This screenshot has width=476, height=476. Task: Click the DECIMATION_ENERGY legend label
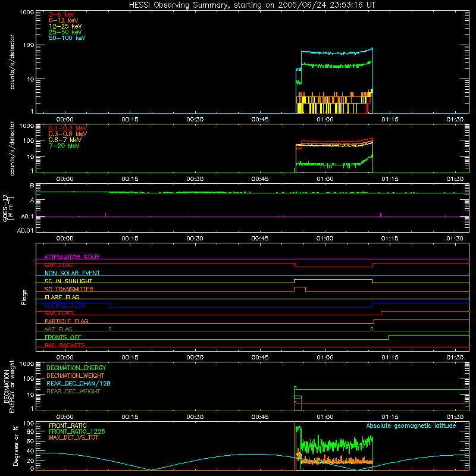pyautogui.click(x=76, y=368)
